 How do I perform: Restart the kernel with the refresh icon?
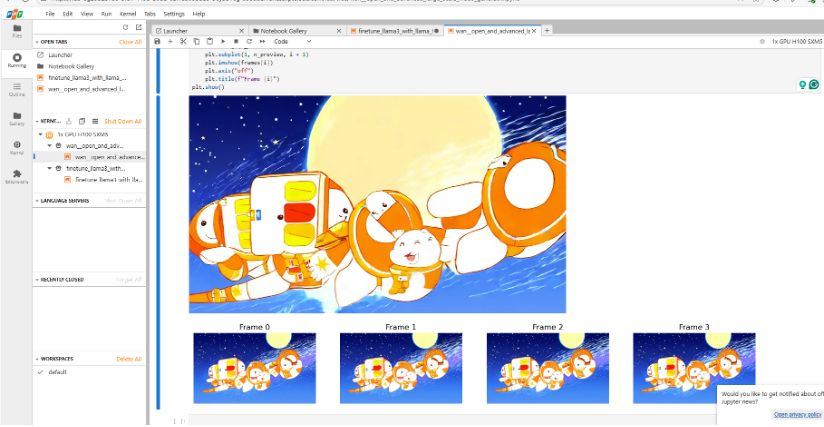click(248, 42)
